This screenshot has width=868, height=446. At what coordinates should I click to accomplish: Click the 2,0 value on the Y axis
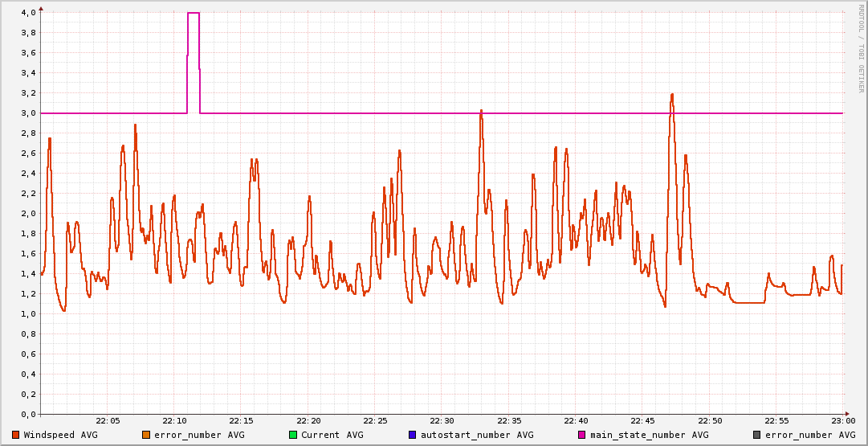pos(28,214)
